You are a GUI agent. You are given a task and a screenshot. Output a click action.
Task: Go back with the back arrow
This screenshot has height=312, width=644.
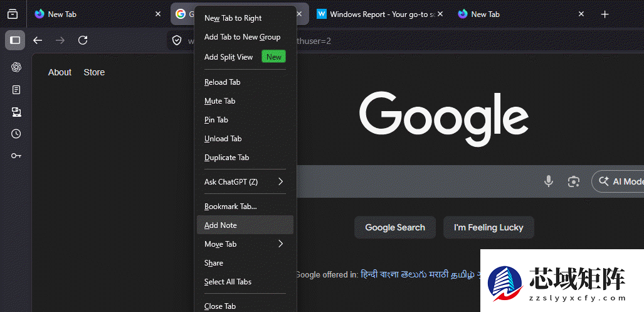pos(38,40)
